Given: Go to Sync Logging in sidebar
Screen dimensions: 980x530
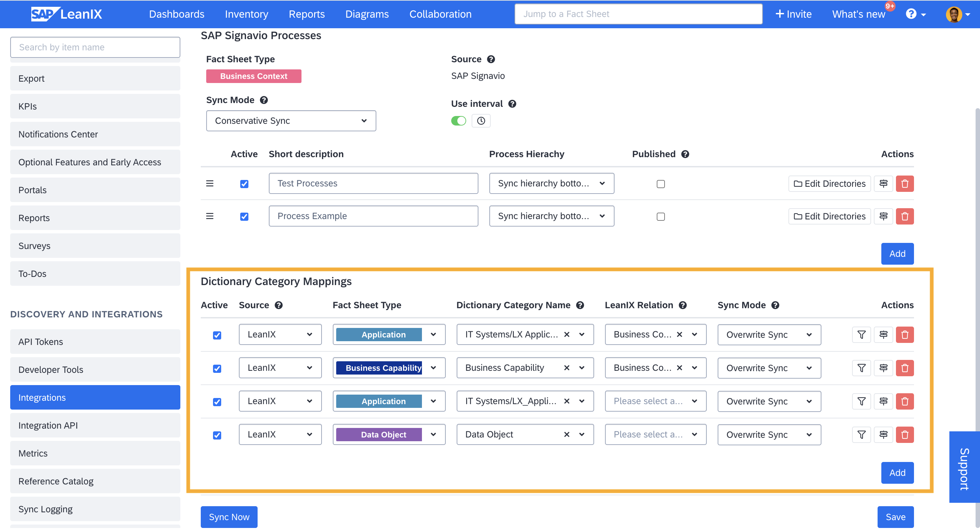Looking at the screenshot, I should [x=95, y=509].
